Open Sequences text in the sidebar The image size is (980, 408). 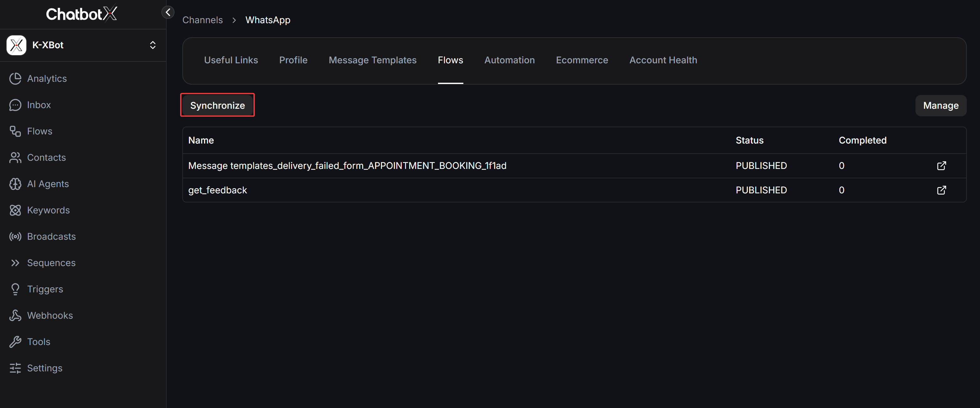coord(51,263)
